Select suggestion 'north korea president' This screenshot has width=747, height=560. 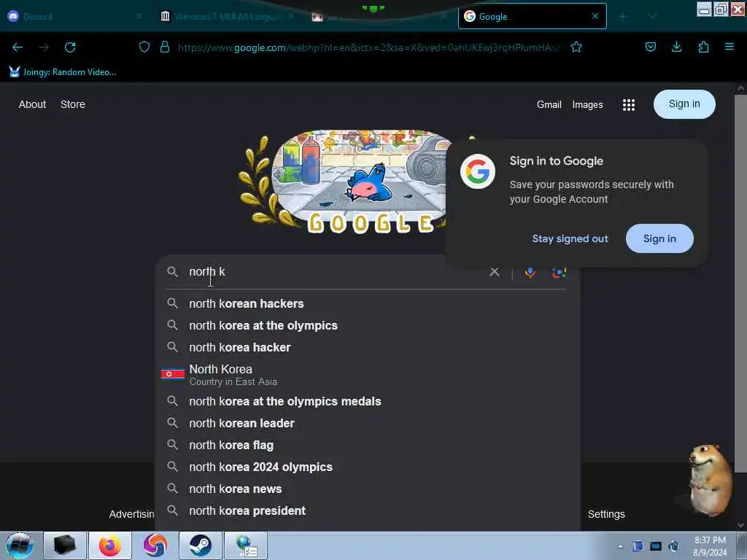click(x=368, y=511)
